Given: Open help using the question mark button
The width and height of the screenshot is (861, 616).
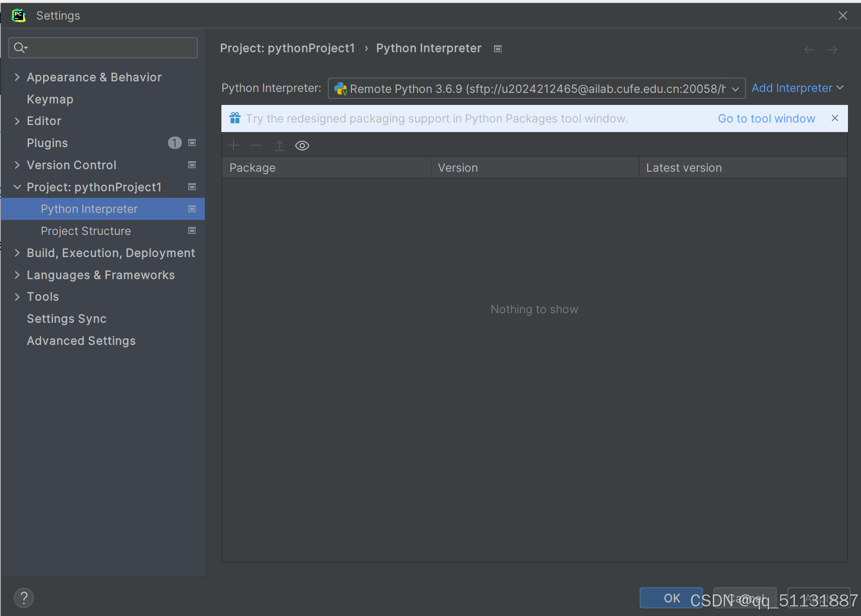Looking at the screenshot, I should pyautogui.click(x=23, y=597).
